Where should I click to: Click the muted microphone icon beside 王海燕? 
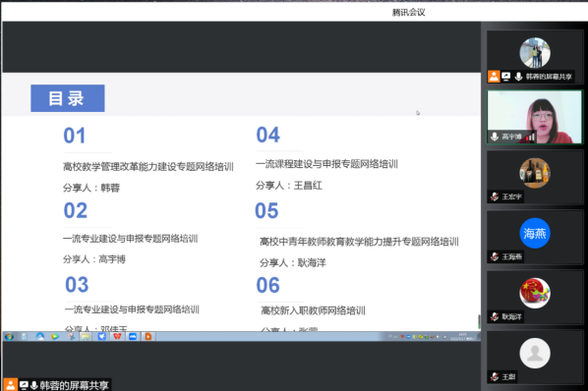(x=495, y=256)
